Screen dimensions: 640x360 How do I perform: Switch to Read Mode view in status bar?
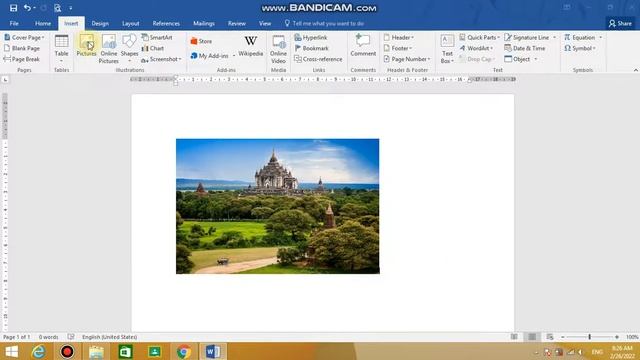click(514, 337)
